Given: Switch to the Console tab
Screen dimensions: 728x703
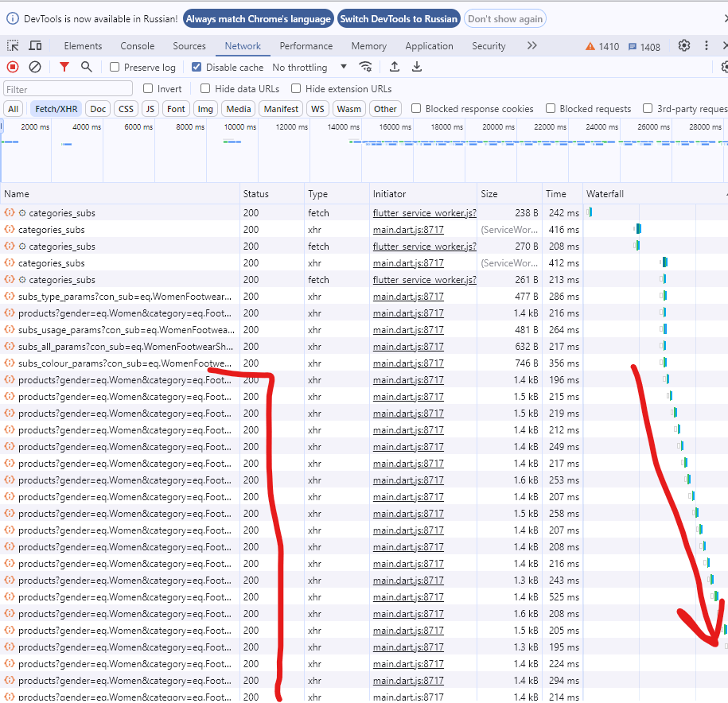Looking at the screenshot, I should pos(137,46).
